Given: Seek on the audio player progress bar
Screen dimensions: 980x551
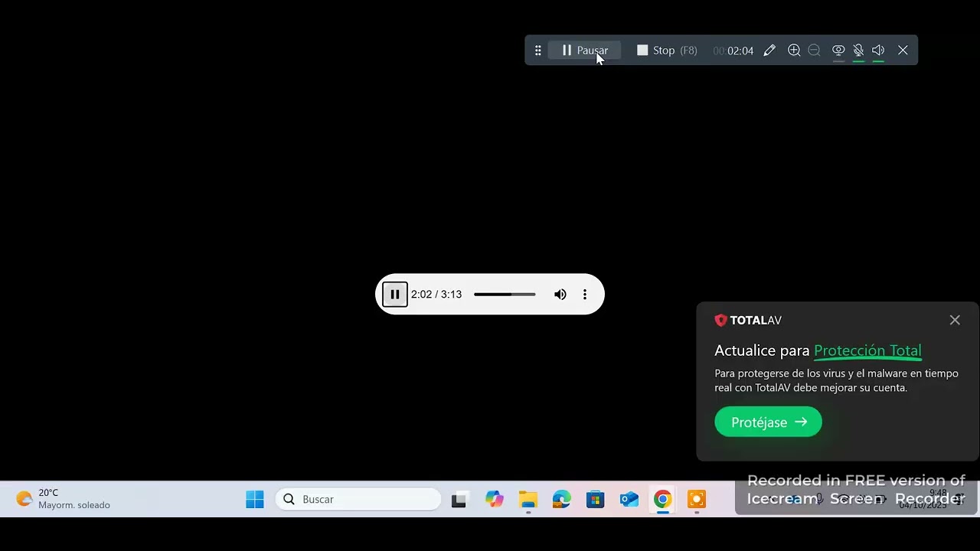Looking at the screenshot, I should point(505,294).
